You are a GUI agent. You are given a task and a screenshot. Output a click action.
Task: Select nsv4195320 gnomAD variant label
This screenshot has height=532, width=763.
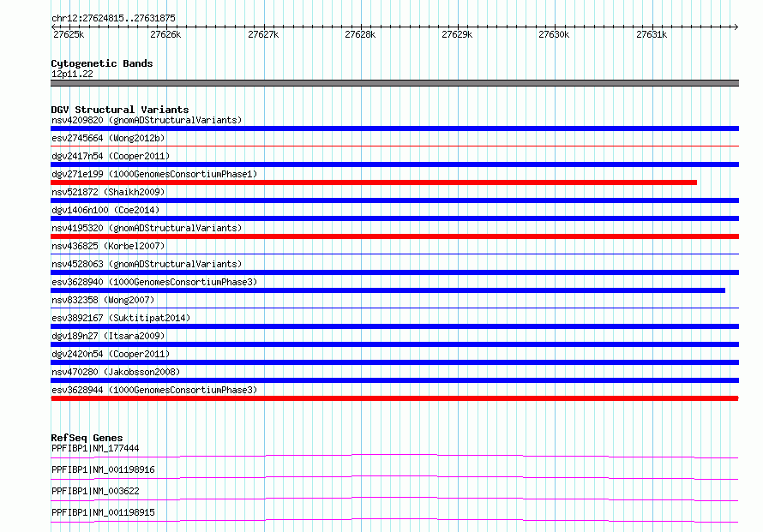click(147, 228)
